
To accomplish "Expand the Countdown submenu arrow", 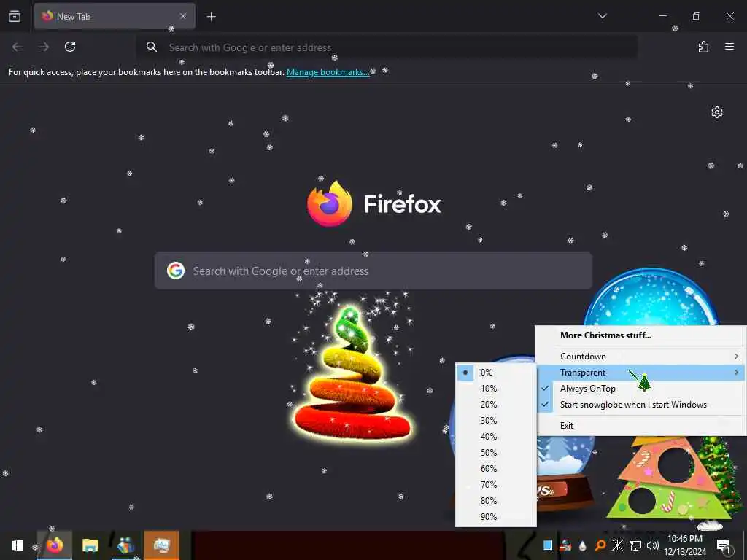I will coord(736,356).
